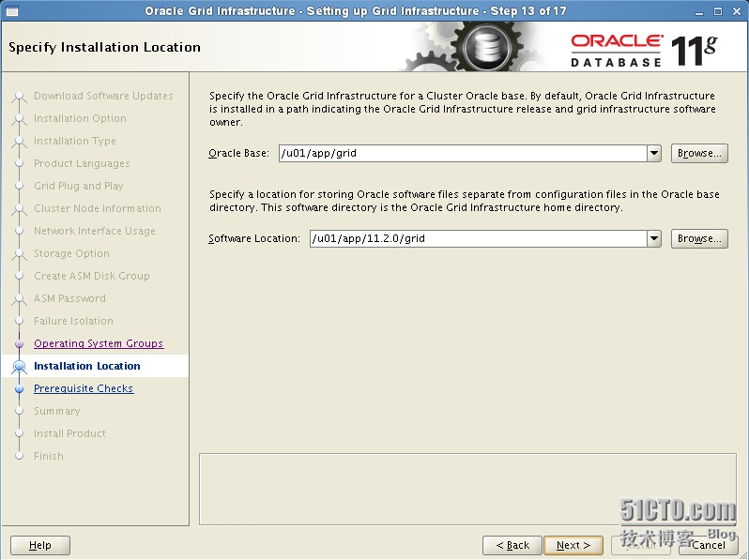Click the Oracle Base label
Image resolution: width=749 pixels, height=560 pixels.
pos(238,153)
